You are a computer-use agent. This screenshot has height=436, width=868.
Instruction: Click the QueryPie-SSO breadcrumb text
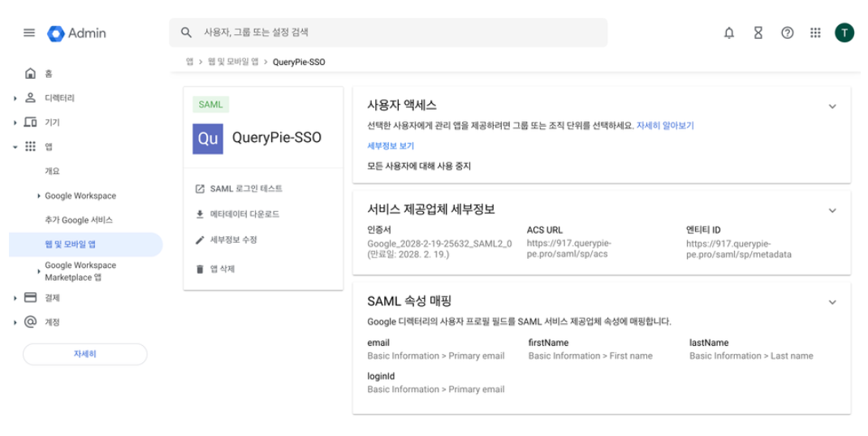[x=299, y=62]
